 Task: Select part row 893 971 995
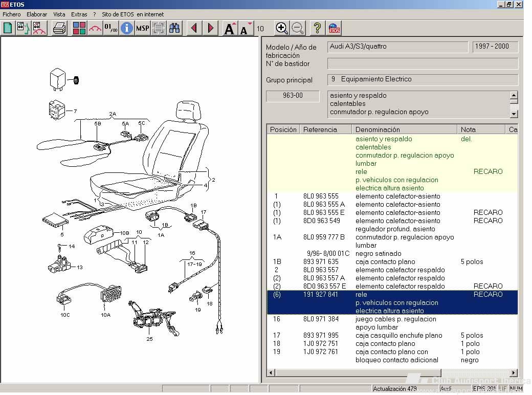tap(392, 335)
